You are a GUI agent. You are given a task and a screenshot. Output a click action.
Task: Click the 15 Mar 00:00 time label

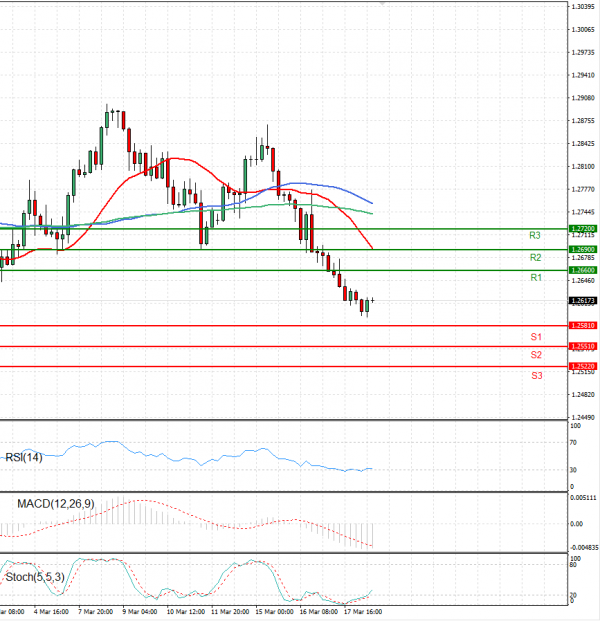click(274, 612)
